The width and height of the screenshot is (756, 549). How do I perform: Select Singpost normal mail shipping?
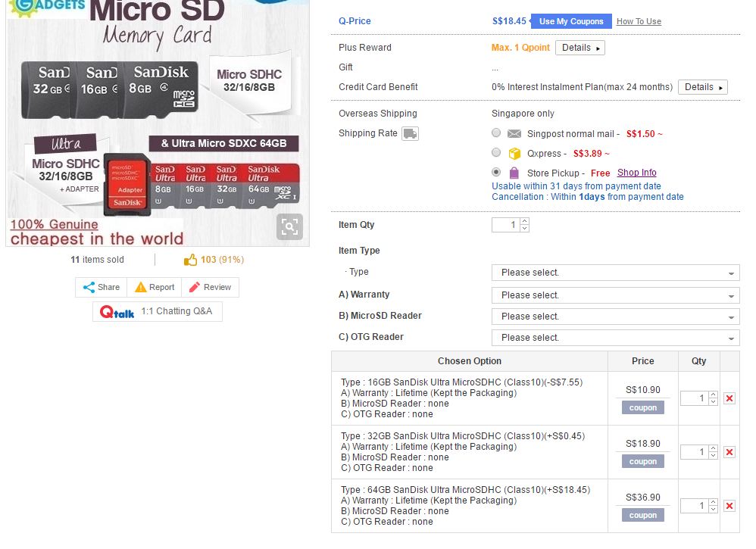click(x=496, y=133)
